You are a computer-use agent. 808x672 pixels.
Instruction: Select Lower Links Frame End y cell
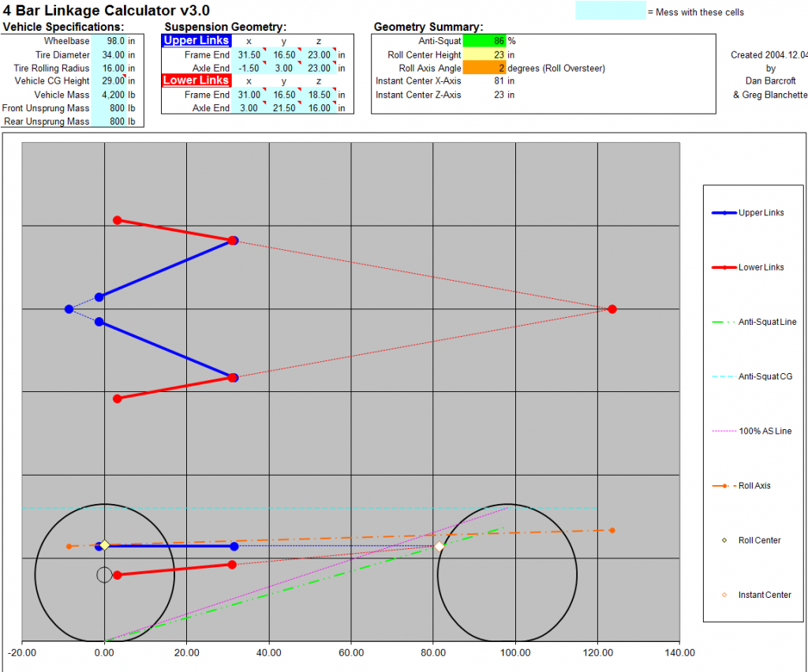(x=284, y=95)
